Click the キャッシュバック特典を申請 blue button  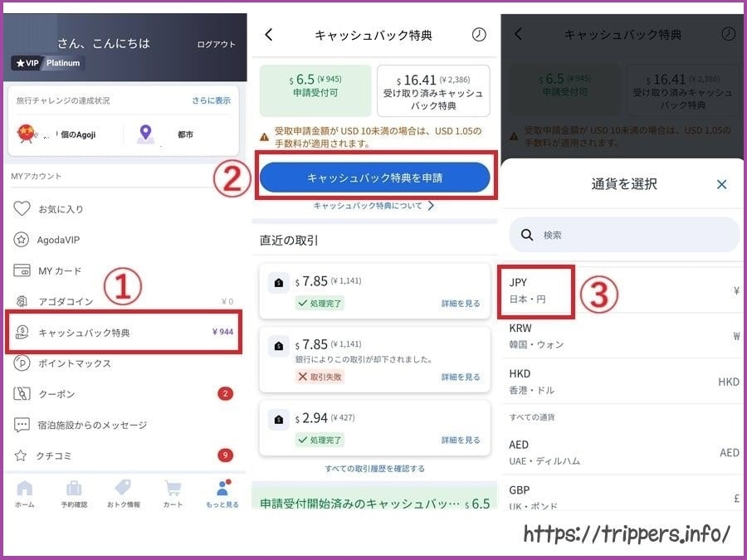click(x=374, y=178)
